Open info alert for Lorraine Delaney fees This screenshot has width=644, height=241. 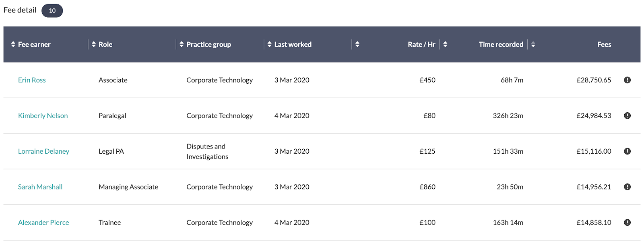tap(627, 151)
